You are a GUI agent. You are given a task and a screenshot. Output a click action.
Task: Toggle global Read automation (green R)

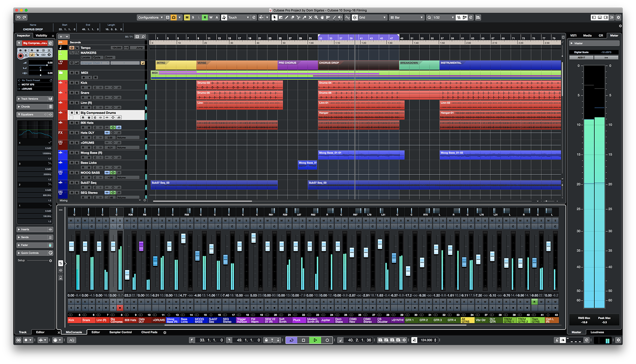click(x=205, y=17)
